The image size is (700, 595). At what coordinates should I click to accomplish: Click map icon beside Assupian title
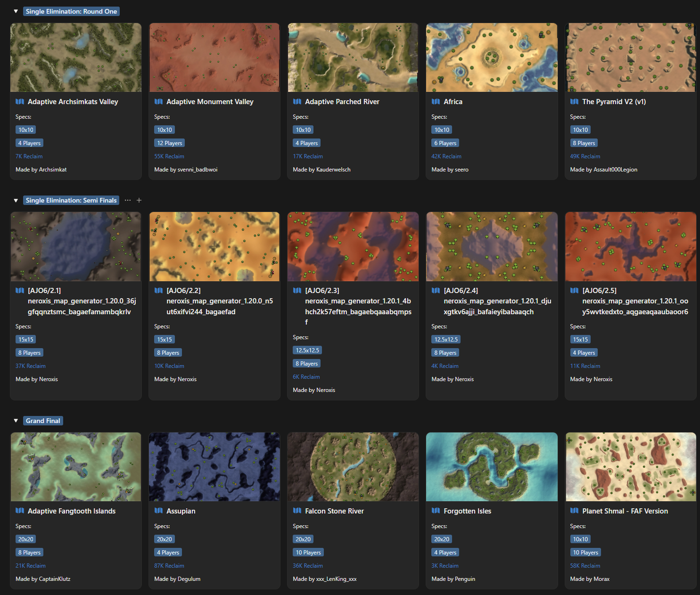(158, 511)
